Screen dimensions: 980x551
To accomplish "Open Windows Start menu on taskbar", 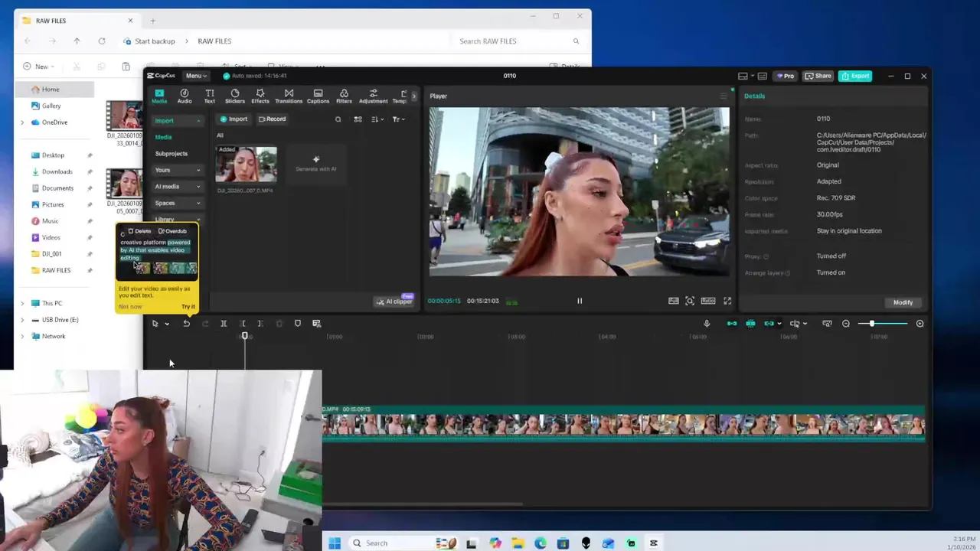I will click(335, 543).
